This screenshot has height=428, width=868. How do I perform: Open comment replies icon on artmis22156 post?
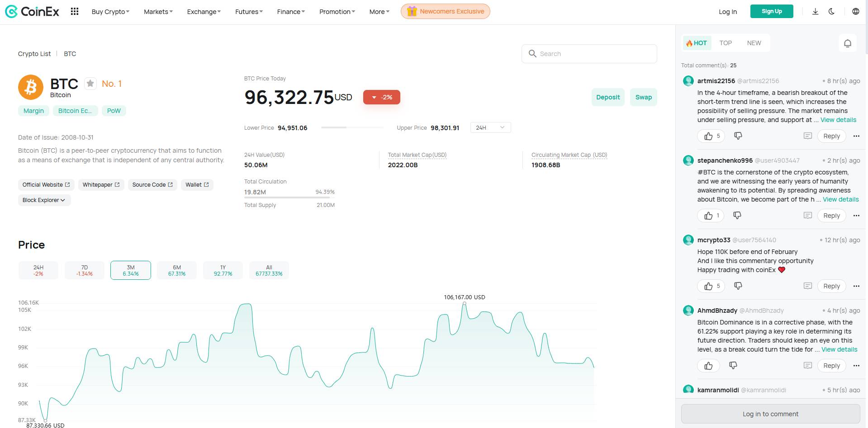tap(807, 136)
